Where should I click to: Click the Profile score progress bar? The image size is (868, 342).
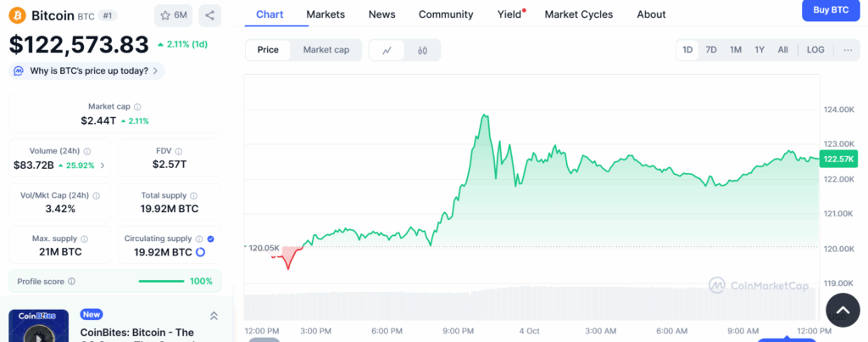(x=162, y=281)
